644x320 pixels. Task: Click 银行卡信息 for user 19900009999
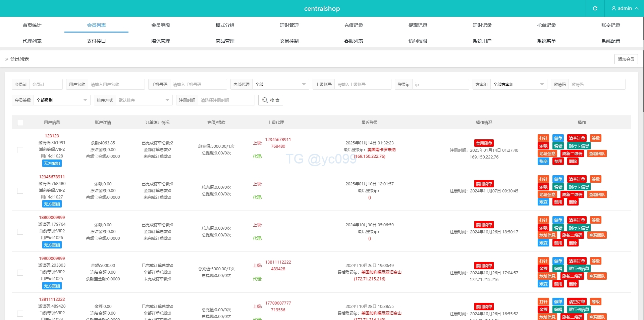click(579, 269)
